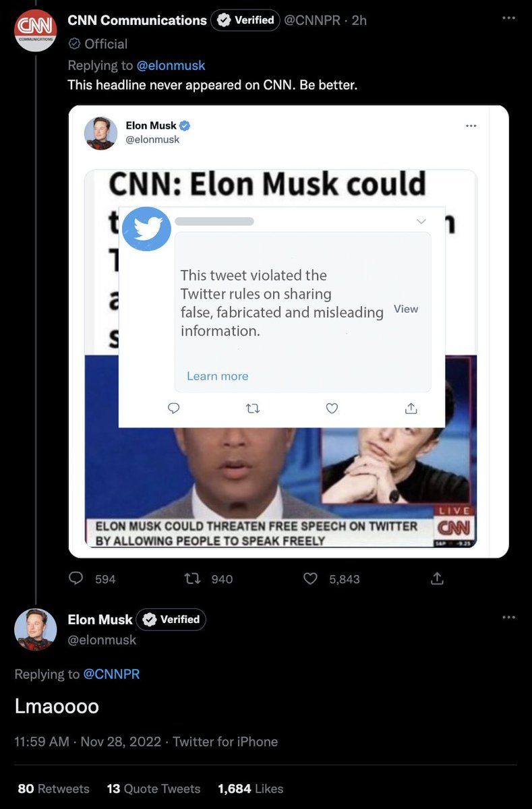Click the like heart inside flagged tweet

click(x=332, y=409)
